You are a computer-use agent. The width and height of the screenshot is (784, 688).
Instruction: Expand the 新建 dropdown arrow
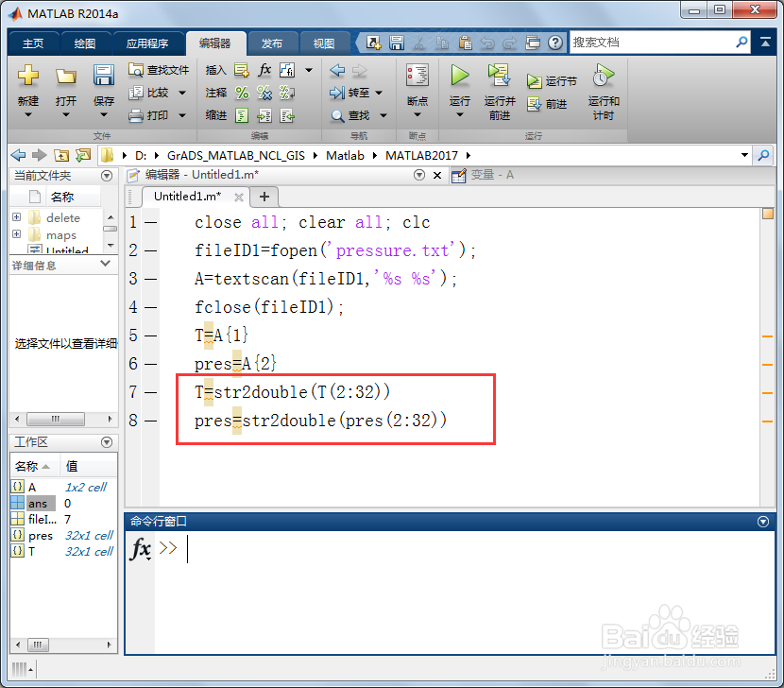pyautogui.click(x=28, y=114)
